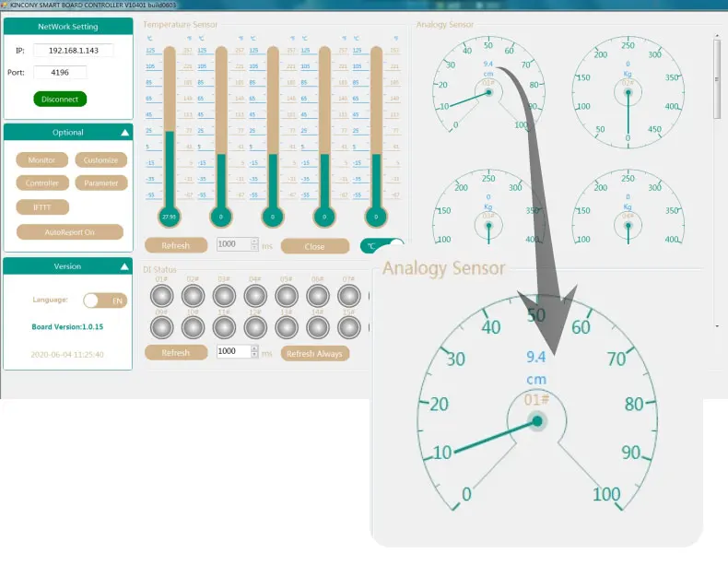Click the fourth temperature sensor's bulb
The image size is (728, 577).
pyautogui.click(x=324, y=217)
